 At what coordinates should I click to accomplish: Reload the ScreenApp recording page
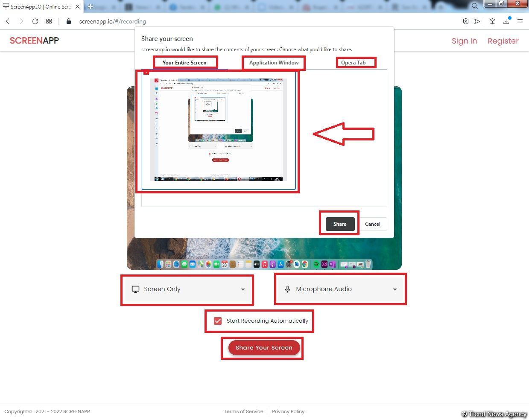tap(35, 21)
